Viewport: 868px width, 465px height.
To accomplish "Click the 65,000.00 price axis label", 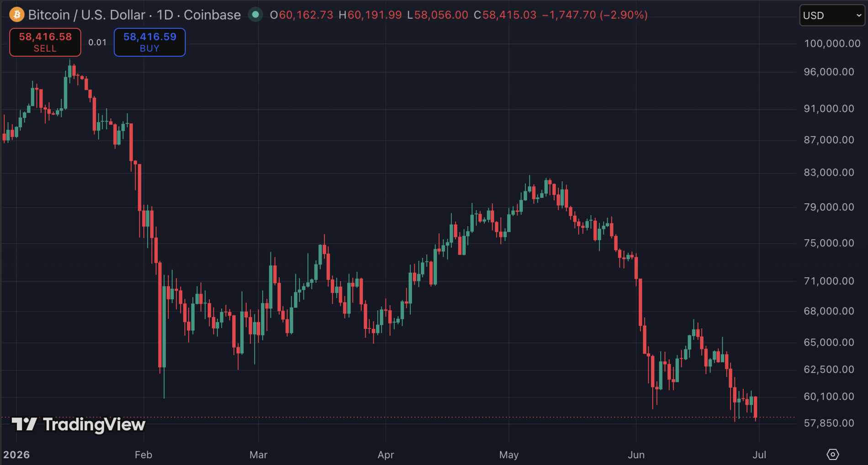I will click(829, 342).
